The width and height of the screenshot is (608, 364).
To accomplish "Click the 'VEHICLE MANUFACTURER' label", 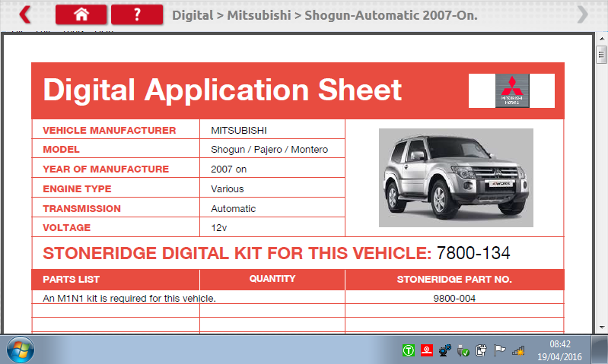I will pos(110,130).
